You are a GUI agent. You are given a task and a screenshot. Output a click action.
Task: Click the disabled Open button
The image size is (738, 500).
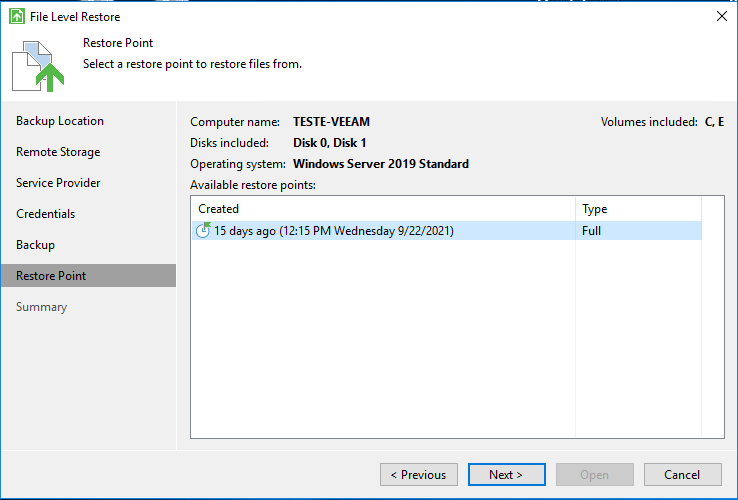tap(594, 475)
